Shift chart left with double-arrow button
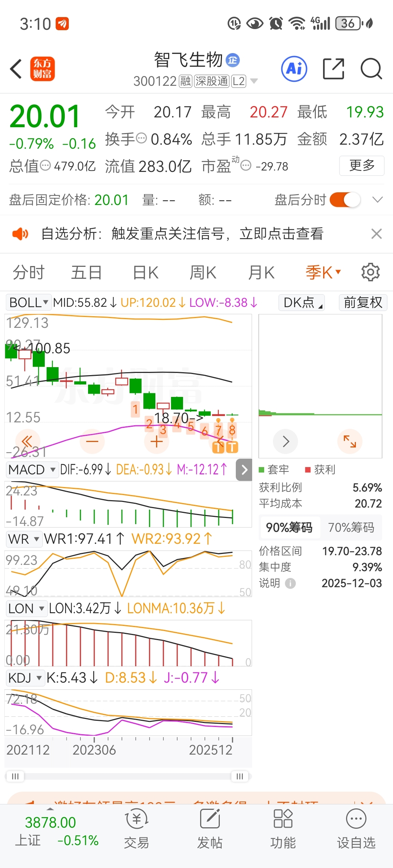Viewport: 393px width, 868px height. [27, 441]
